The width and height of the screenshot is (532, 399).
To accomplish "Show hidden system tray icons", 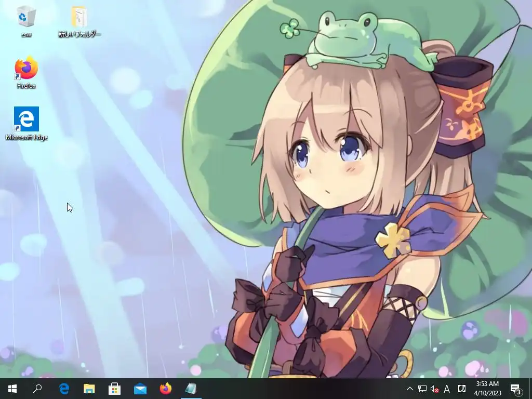I will pos(409,389).
